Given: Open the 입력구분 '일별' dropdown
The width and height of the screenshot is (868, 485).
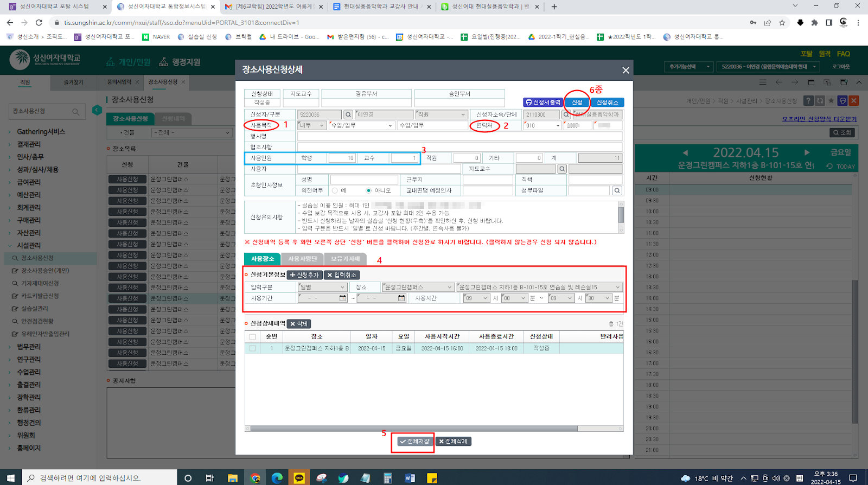Looking at the screenshot, I should pyautogui.click(x=322, y=287).
